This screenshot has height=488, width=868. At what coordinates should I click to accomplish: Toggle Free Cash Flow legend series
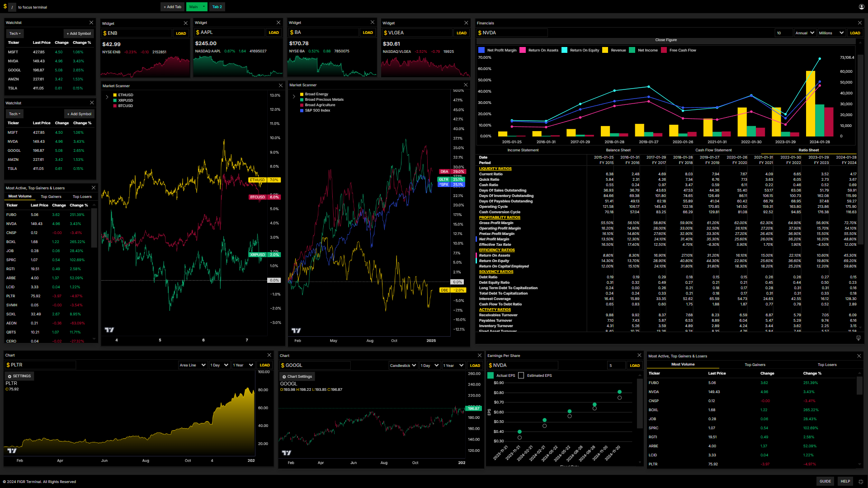[x=679, y=50]
